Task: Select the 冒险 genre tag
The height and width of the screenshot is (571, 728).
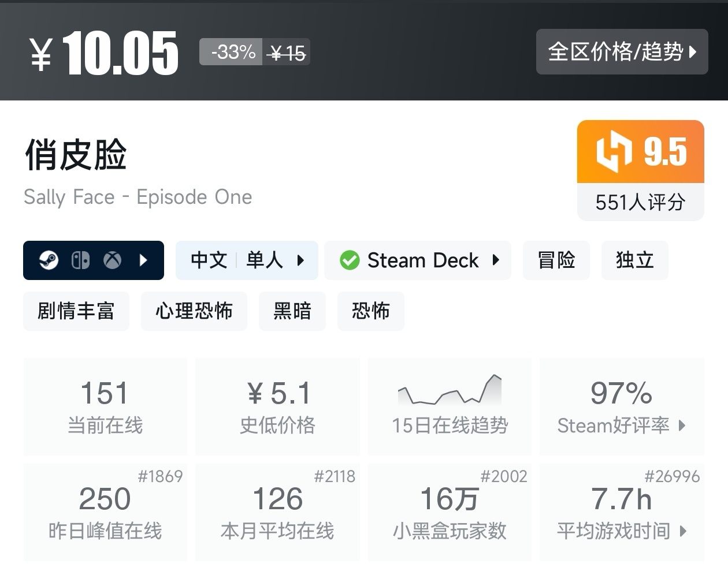Action: pos(556,260)
